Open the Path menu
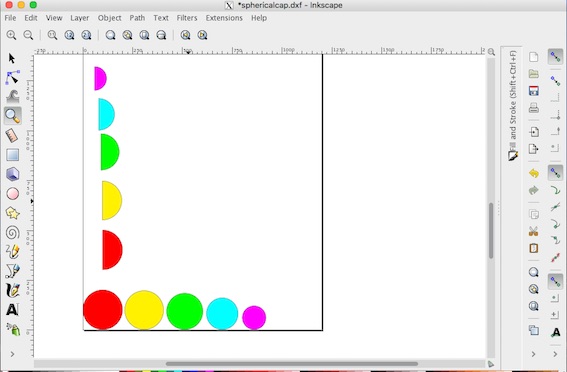 (137, 18)
